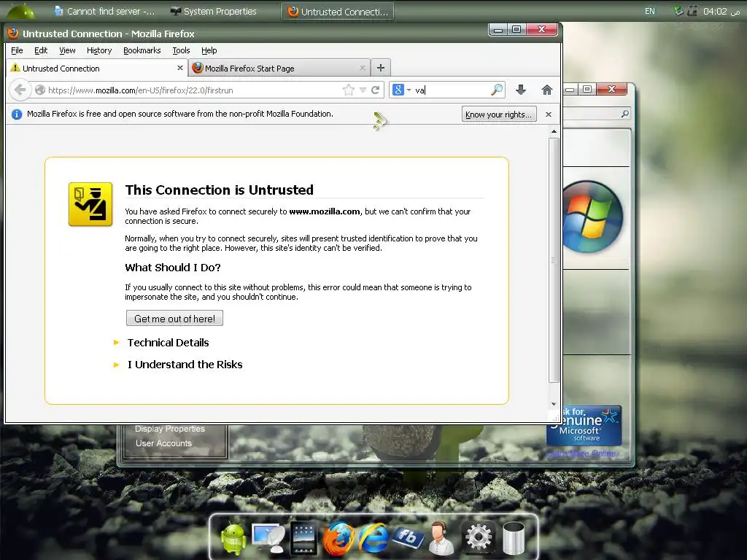This screenshot has width=747, height=560.
Task: Open the Bookmarks menu
Action: coord(142,50)
